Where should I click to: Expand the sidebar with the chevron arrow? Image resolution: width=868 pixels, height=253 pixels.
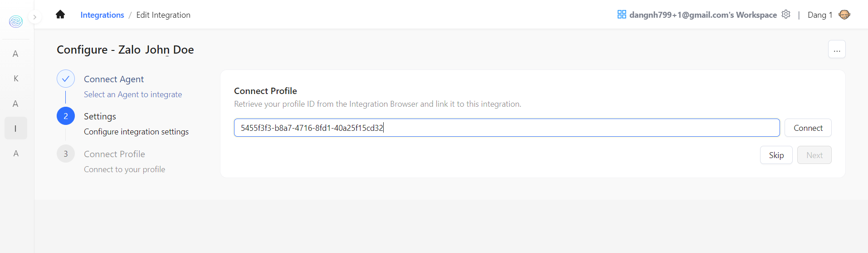[x=35, y=17]
